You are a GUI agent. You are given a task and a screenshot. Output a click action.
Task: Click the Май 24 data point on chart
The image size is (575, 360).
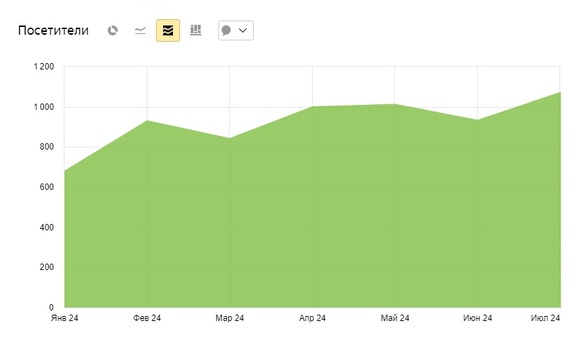(395, 104)
